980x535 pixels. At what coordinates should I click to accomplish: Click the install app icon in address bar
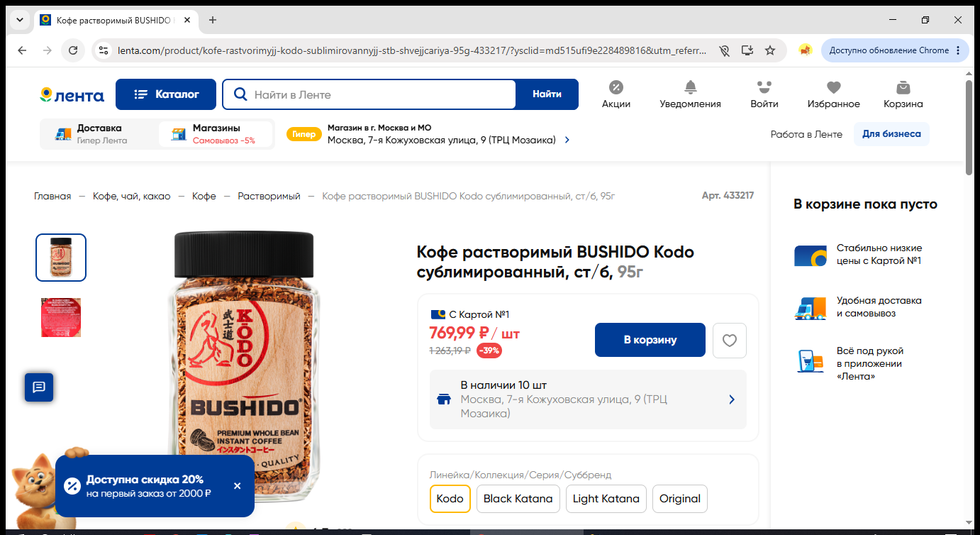coord(747,50)
